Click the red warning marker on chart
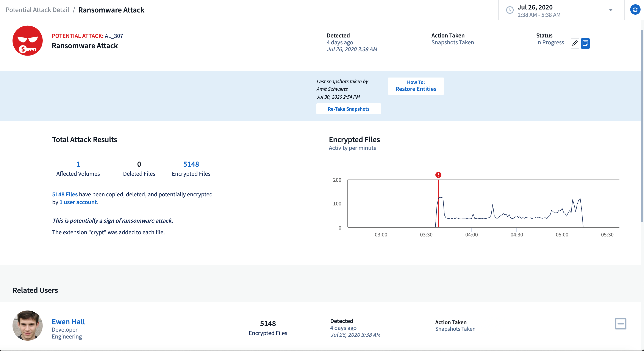The image size is (644, 351). point(438,175)
